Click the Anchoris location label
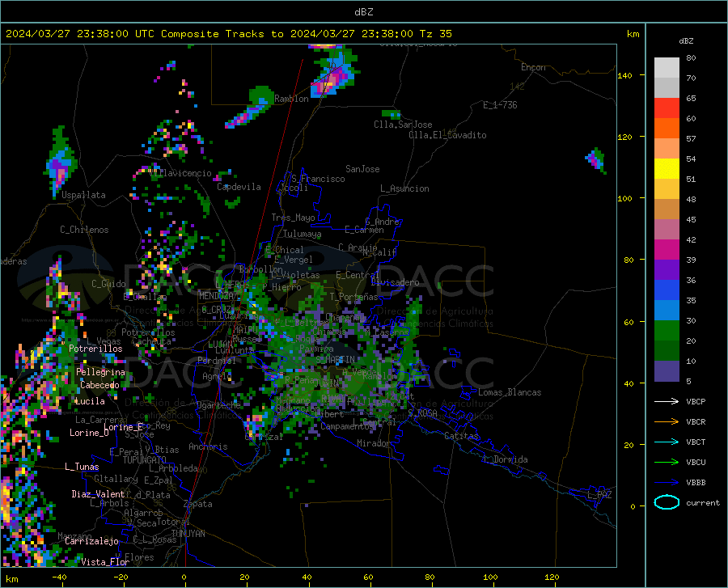Image resolution: width=728 pixels, height=588 pixels. pos(208,446)
